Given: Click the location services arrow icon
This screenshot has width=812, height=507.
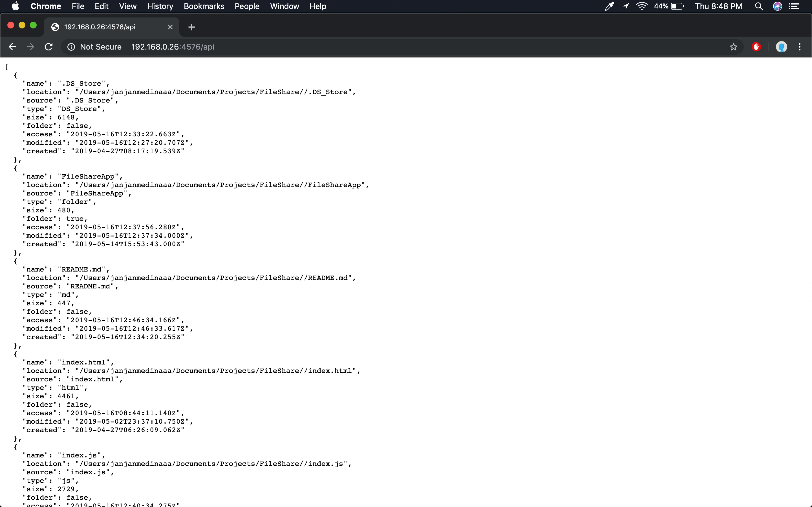Looking at the screenshot, I should (x=625, y=6).
